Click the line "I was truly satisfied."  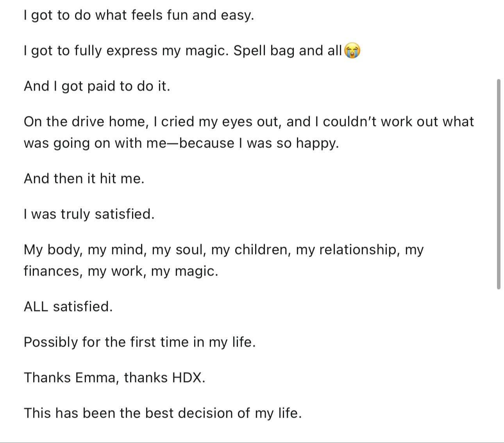pos(89,214)
